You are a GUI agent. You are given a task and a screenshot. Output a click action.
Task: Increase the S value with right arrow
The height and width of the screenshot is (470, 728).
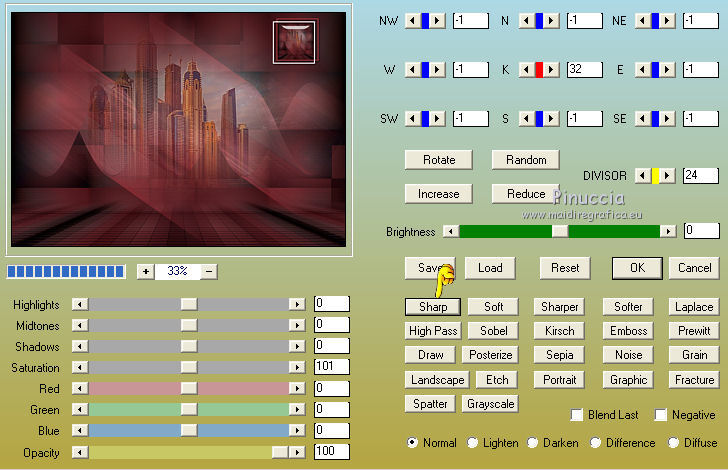[551, 118]
